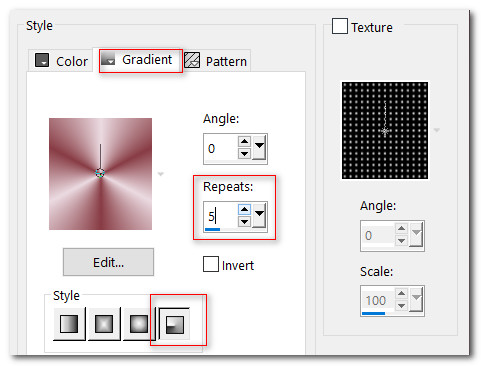
Task: Click inside the gradient Angle field
Action: 221,149
